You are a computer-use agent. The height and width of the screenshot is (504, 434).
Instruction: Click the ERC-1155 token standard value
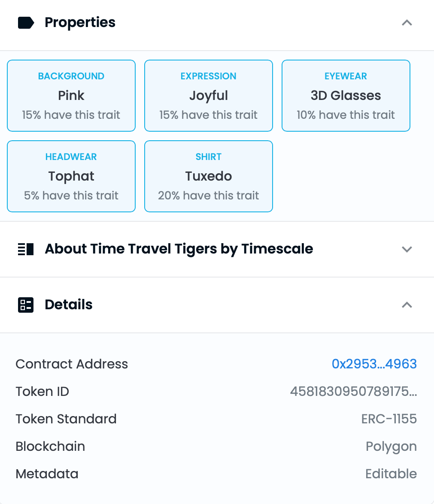pyautogui.click(x=389, y=419)
